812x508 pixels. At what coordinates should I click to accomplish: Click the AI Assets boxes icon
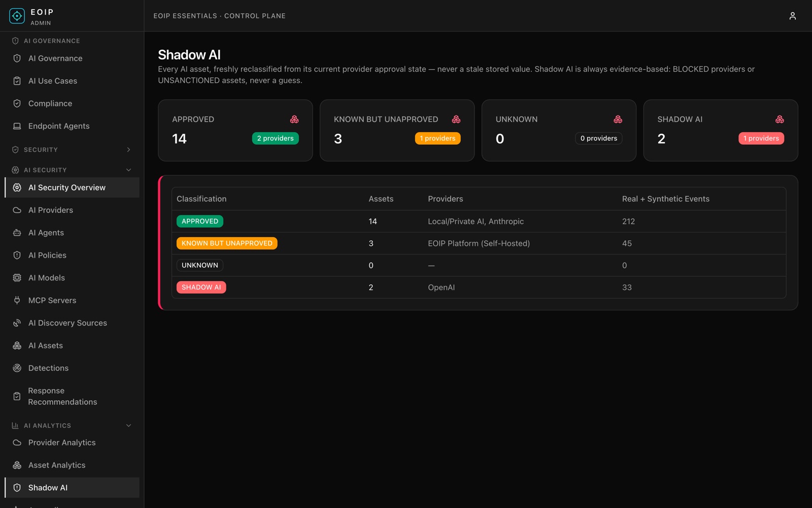[17, 345]
